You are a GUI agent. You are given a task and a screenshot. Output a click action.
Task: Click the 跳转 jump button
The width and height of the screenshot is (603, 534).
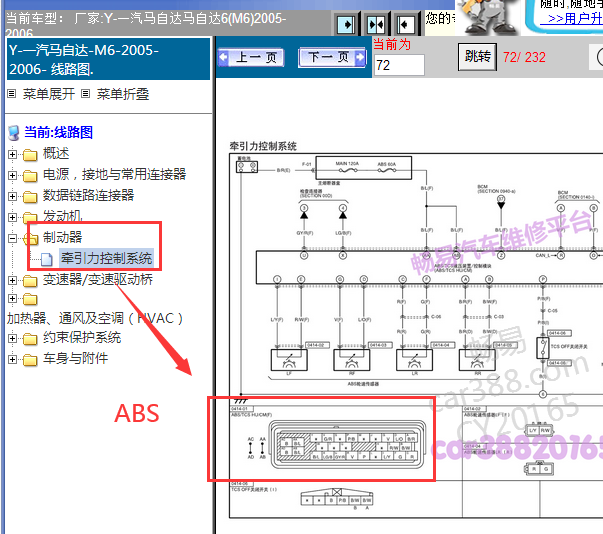pos(477,57)
